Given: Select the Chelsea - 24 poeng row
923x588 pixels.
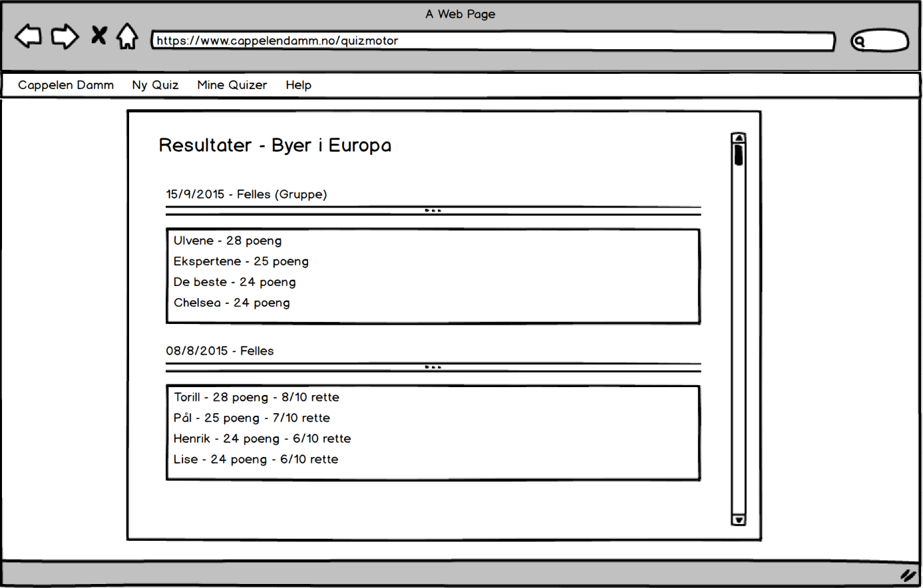Looking at the screenshot, I should pyautogui.click(x=433, y=303).
